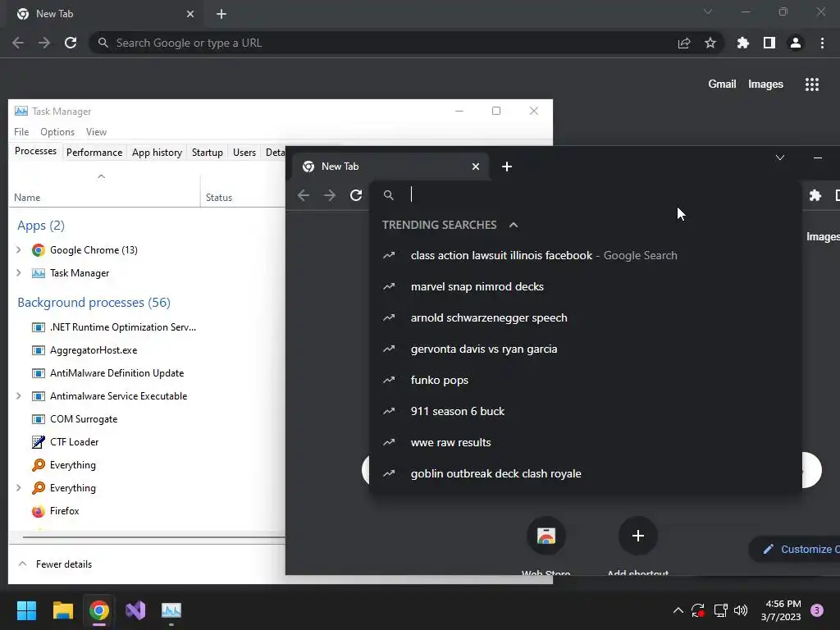Toggle side panel icon in back Chrome window
This screenshot has width=840, height=630.
pyautogui.click(x=769, y=43)
